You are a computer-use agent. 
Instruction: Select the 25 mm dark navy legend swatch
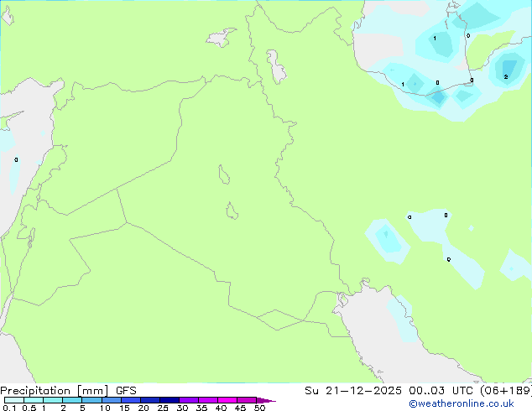click(x=170, y=400)
